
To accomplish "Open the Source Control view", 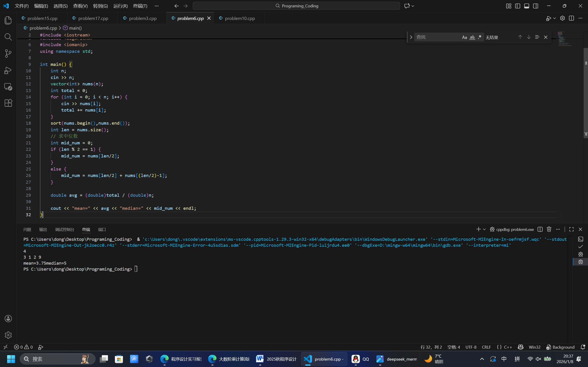I will click(x=8, y=53).
